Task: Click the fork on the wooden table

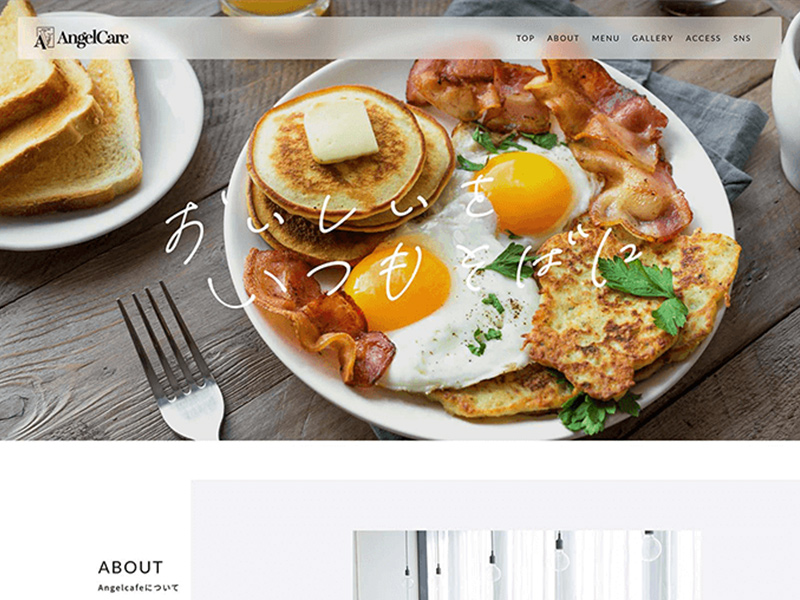Action: tap(172, 360)
